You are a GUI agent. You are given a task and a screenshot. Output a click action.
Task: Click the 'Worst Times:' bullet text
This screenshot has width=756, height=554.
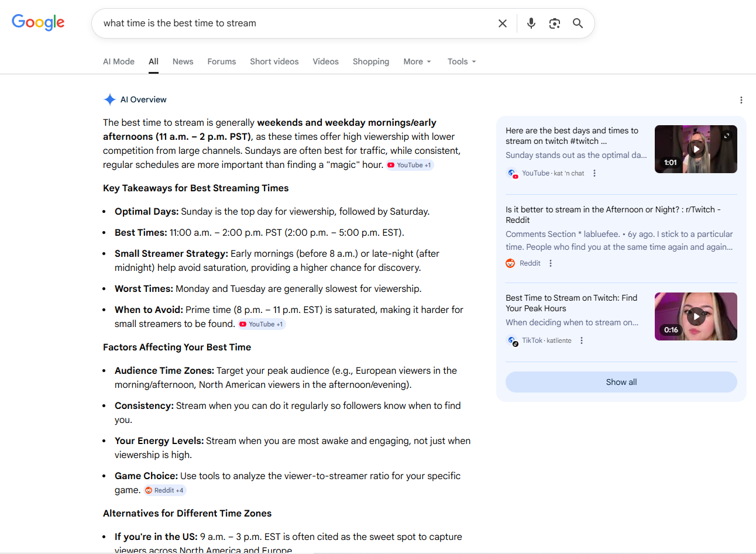[x=144, y=289]
